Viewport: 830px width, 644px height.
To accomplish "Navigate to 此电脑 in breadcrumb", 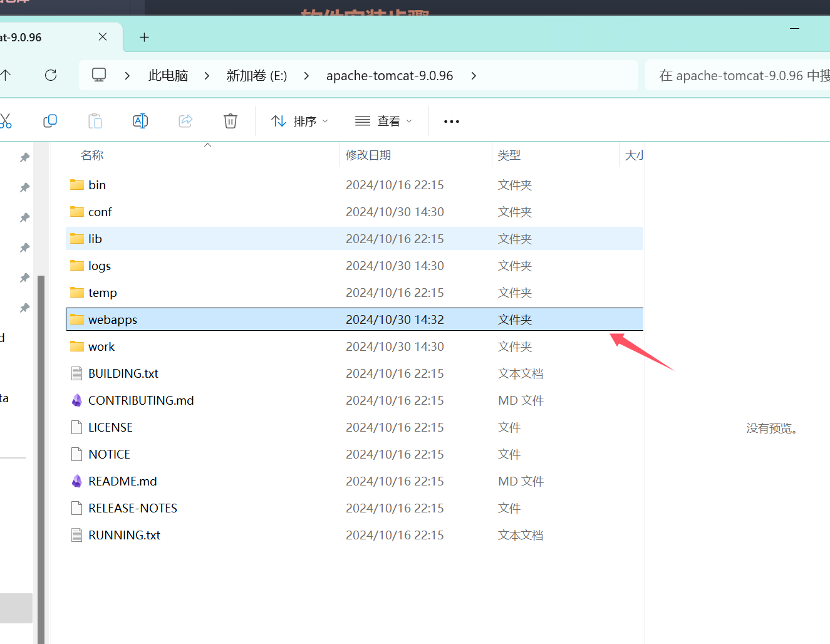I will point(168,76).
